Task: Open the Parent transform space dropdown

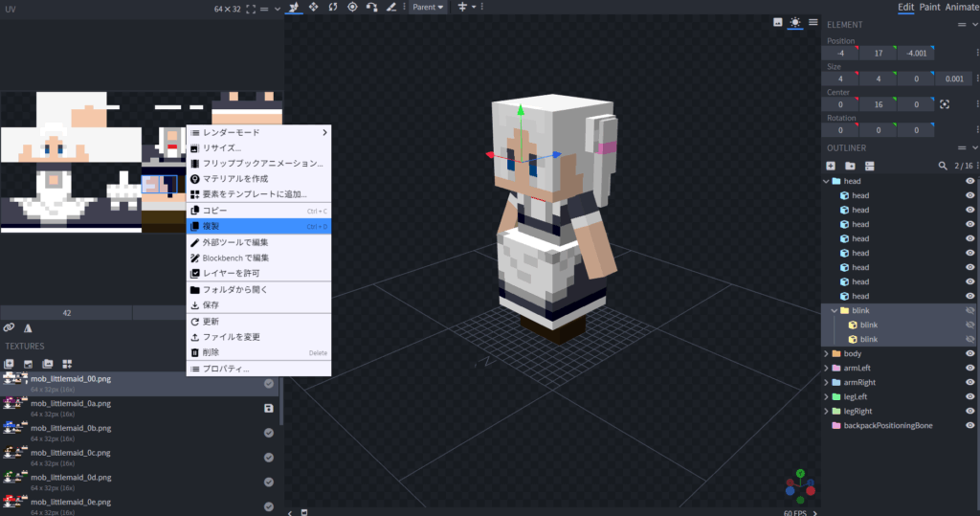Action: pos(428,8)
